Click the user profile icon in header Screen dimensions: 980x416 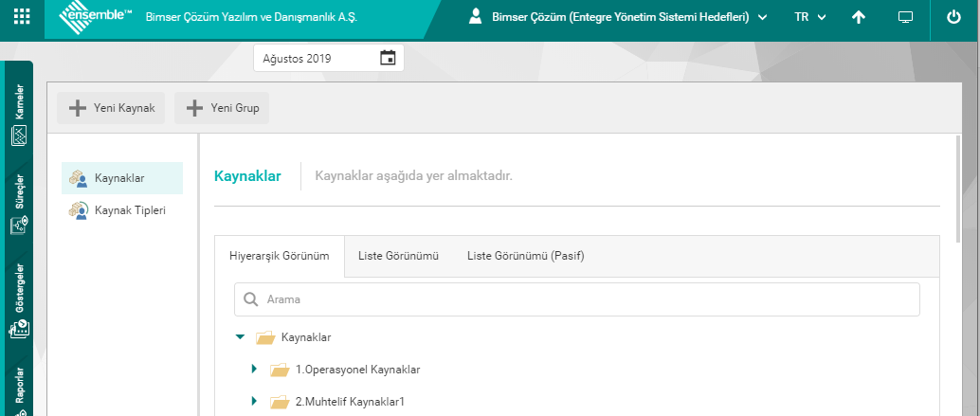coord(476,17)
